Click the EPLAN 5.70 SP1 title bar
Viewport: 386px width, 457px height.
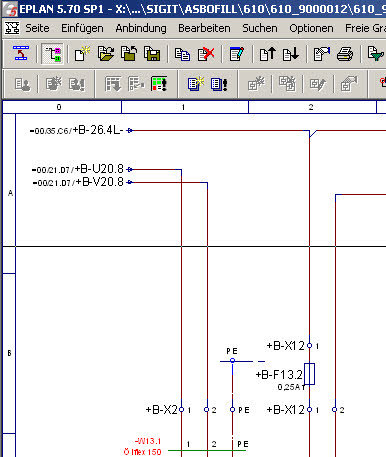[193, 9]
